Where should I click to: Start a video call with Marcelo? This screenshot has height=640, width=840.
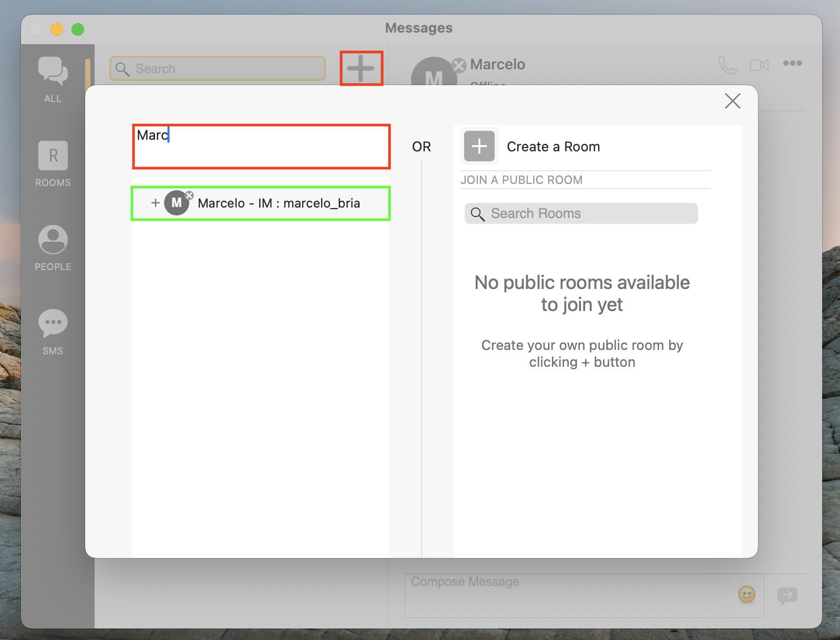tap(759, 65)
